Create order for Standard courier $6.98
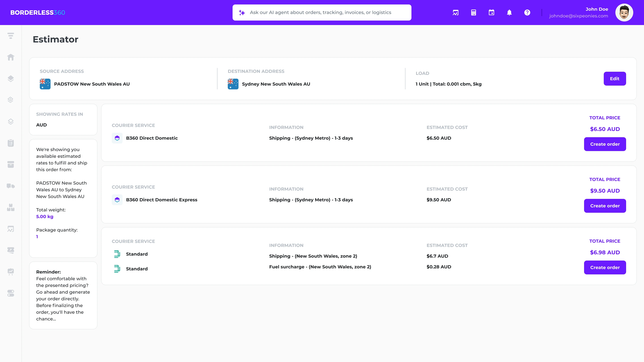Image resolution: width=644 pixels, height=362 pixels. [x=605, y=267]
